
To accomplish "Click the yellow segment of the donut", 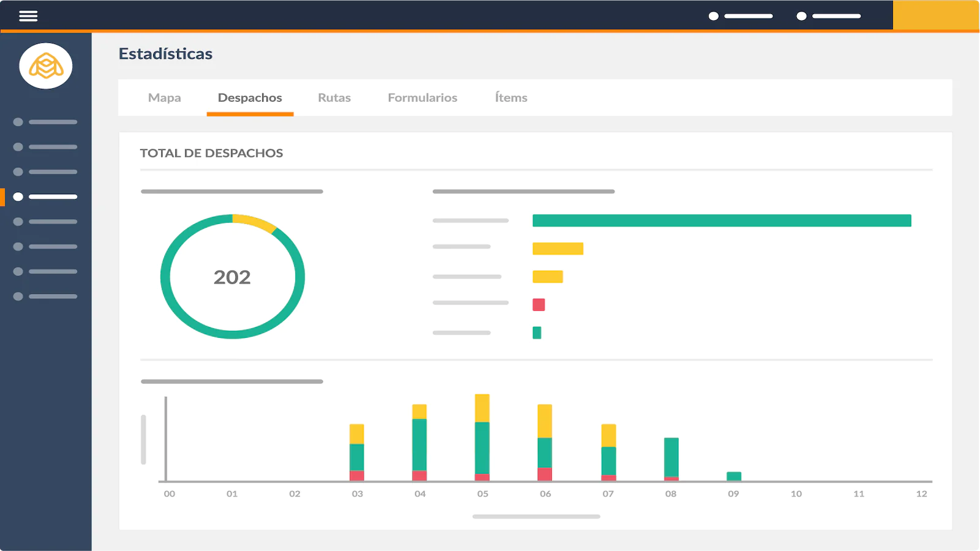I will tap(255, 223).
